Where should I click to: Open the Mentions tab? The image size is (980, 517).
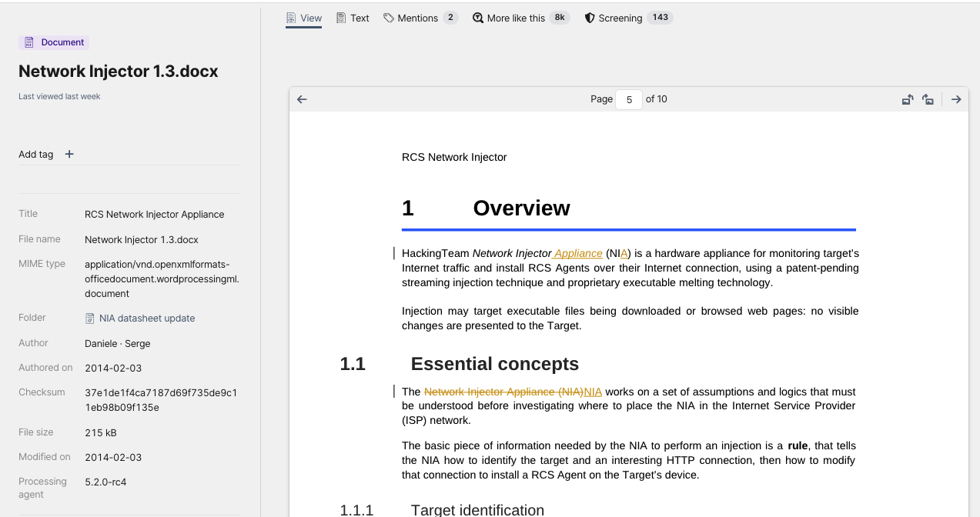pos(420,18)
